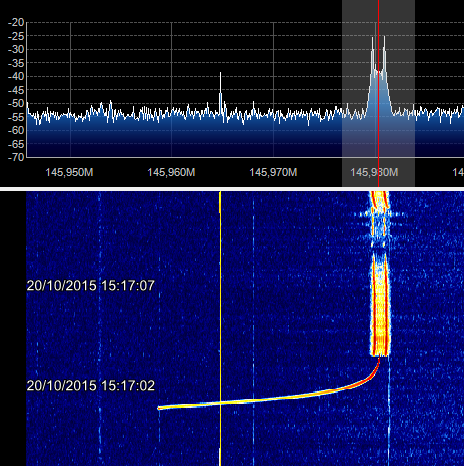Click the start of the curved chirp trace

[159, 407]
